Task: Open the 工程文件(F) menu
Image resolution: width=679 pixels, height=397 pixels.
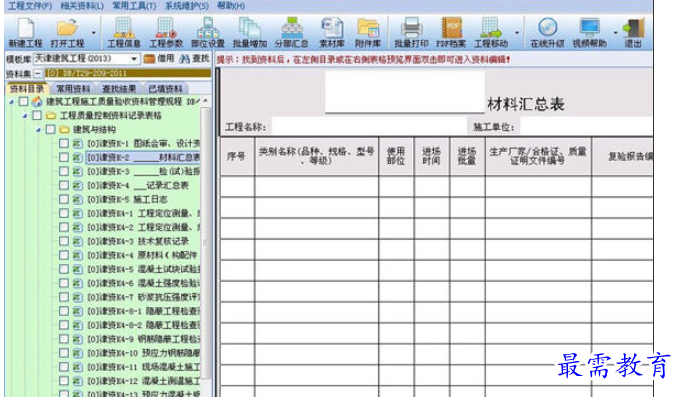Action: (30, 6)
